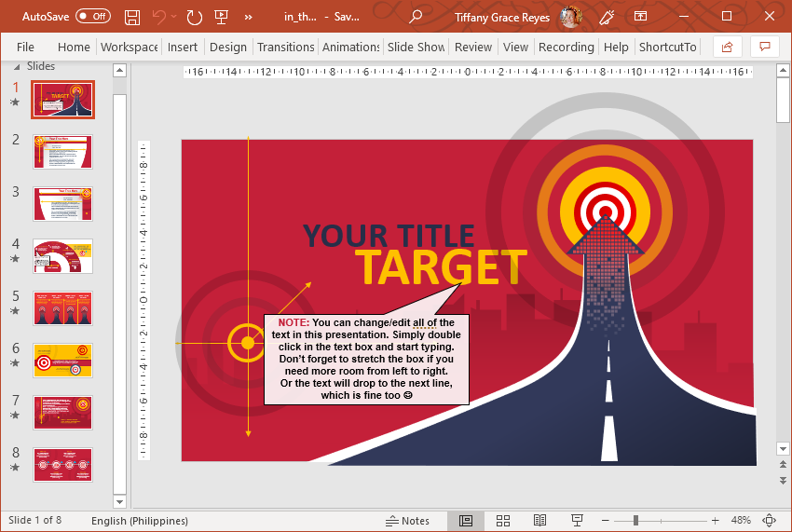Open the Transitions ribbon tab

point(285,47)
